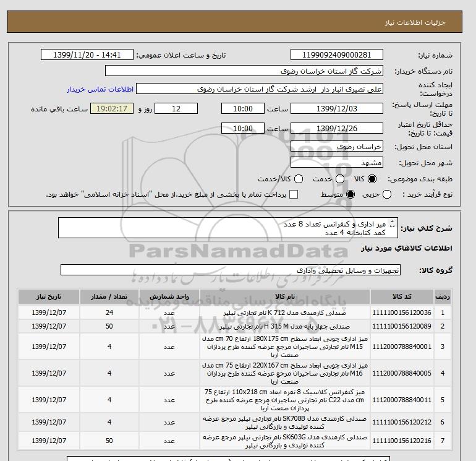
Task: Click quantity 50 in row 2
Action: (x=109, y=326)
